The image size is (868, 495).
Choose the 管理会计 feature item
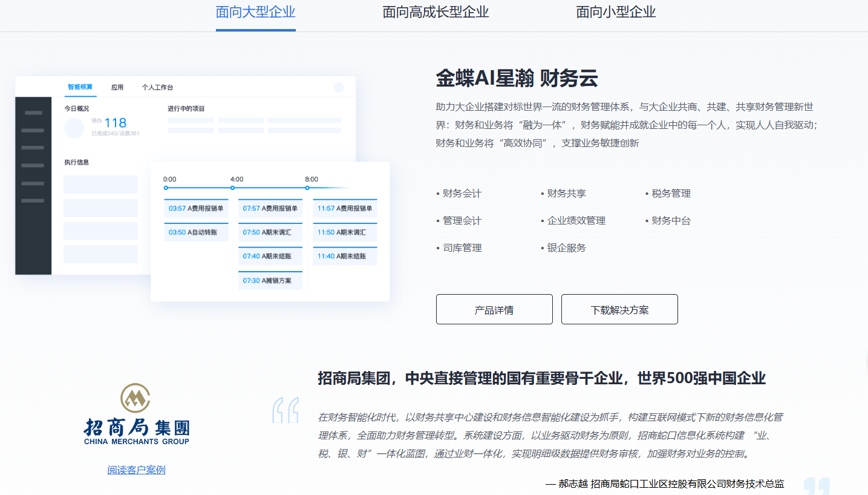click(462, 221)
